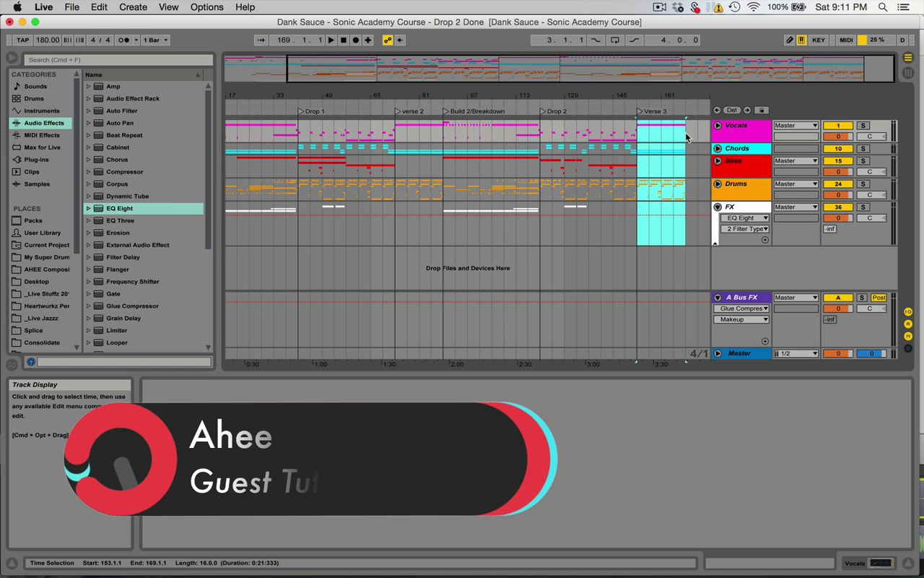924x578 pixels.
Task: Click the Back to Arrangement arrow
Action: click(x=400, y=40)
